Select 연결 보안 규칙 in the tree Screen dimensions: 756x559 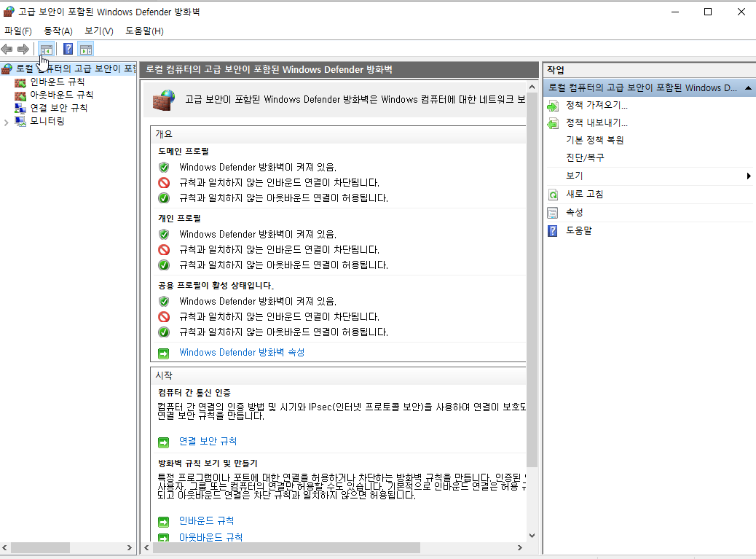coord(59,108)
